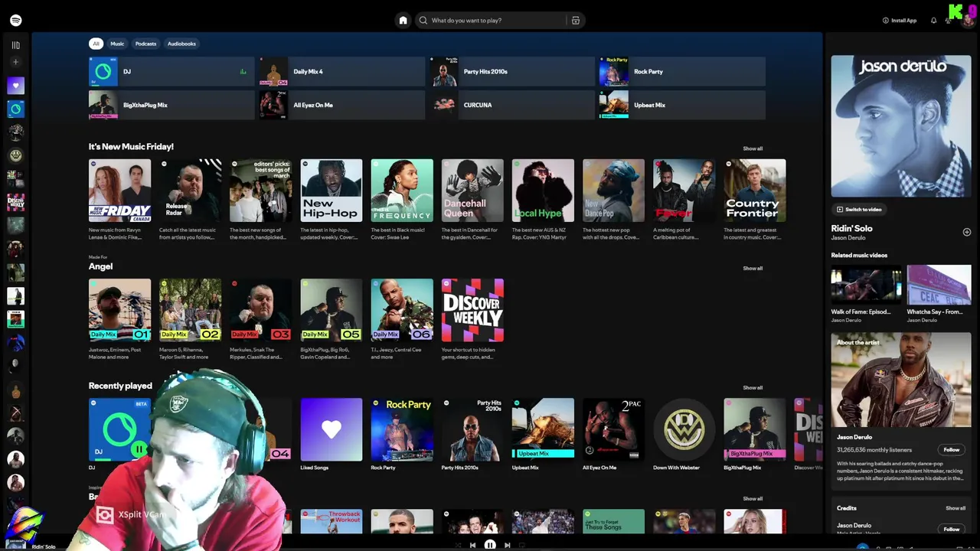Open the DJ shortcut tile
The image size is (980, 551).
pos(171,72)
